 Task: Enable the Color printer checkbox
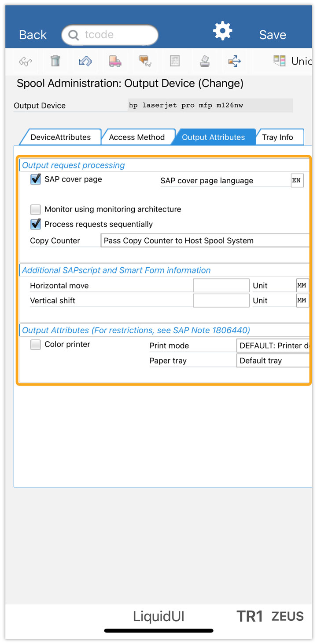(36, 344)
